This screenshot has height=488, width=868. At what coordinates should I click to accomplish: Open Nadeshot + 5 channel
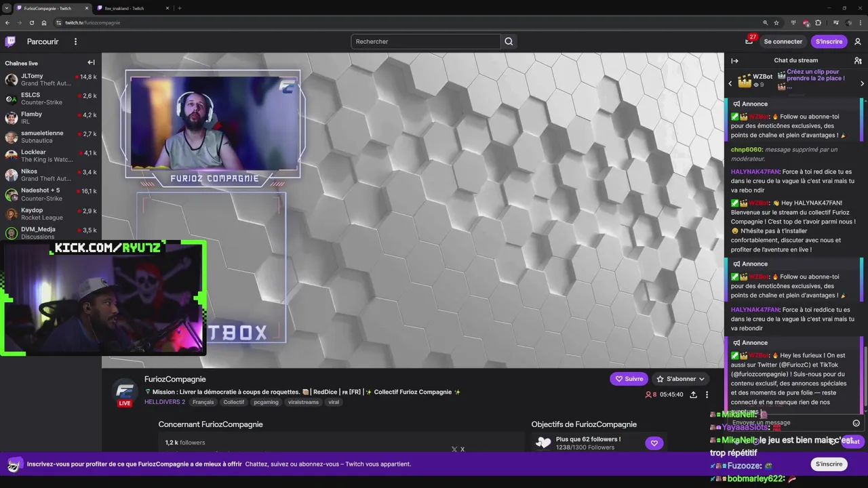51,194
